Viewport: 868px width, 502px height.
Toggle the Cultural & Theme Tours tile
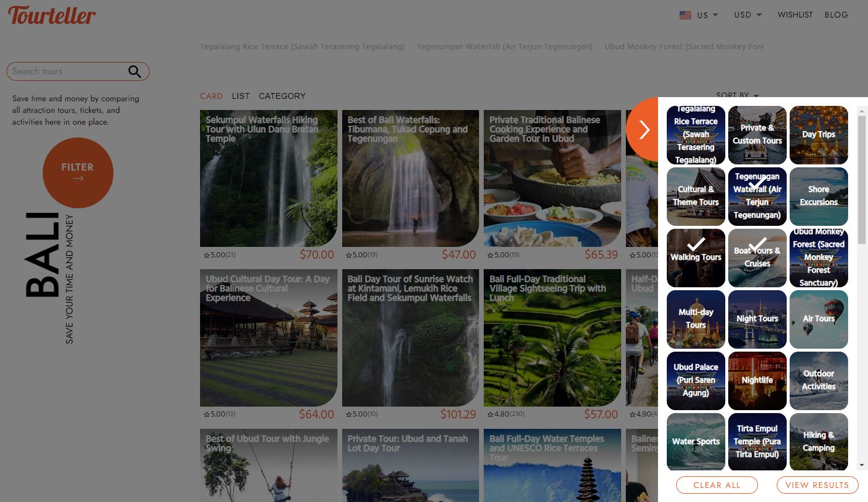(696, 197)
